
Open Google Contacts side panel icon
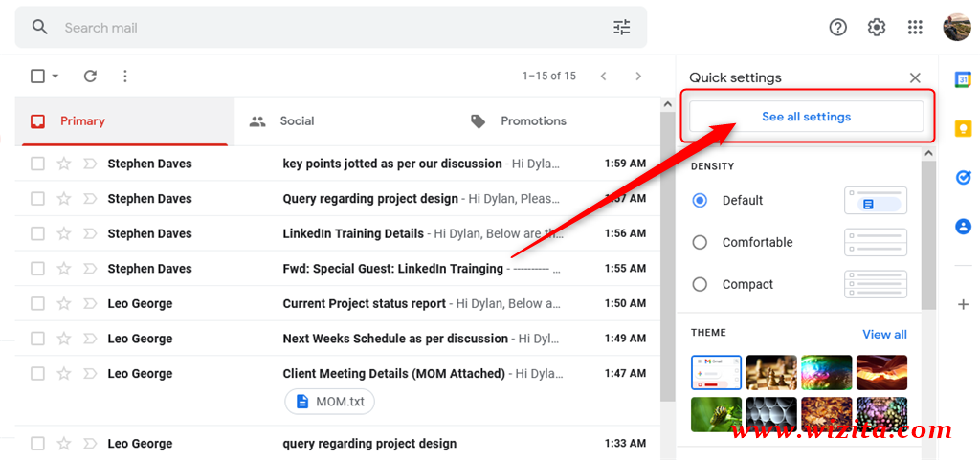coord(963,226)
